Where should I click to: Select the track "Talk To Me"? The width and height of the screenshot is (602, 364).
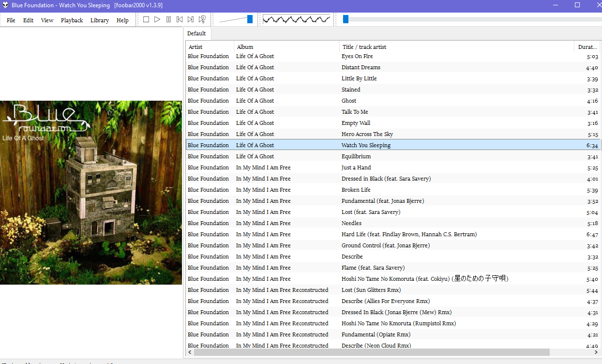[355, 112]
